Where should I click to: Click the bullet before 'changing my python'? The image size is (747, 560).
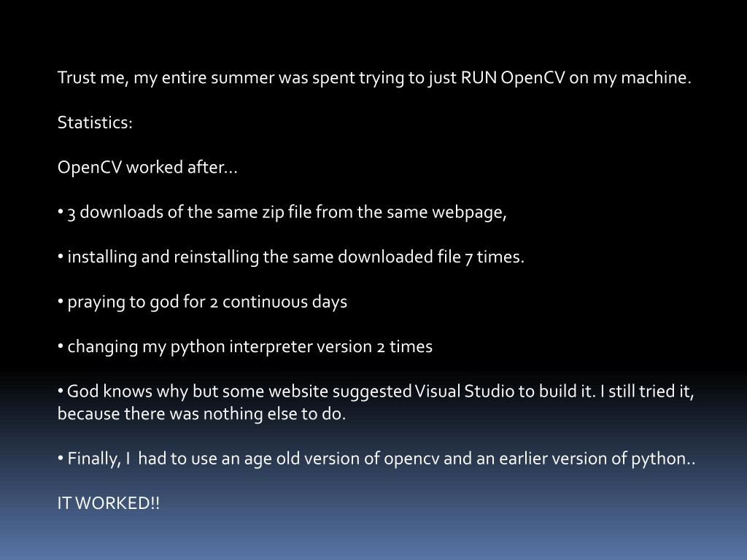[x=61, y=346]
